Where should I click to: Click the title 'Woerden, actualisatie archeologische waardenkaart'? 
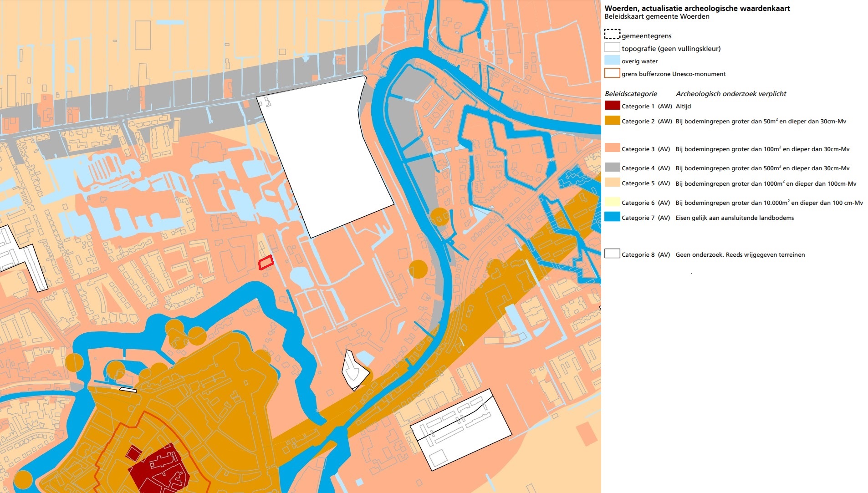pos(697,8)
